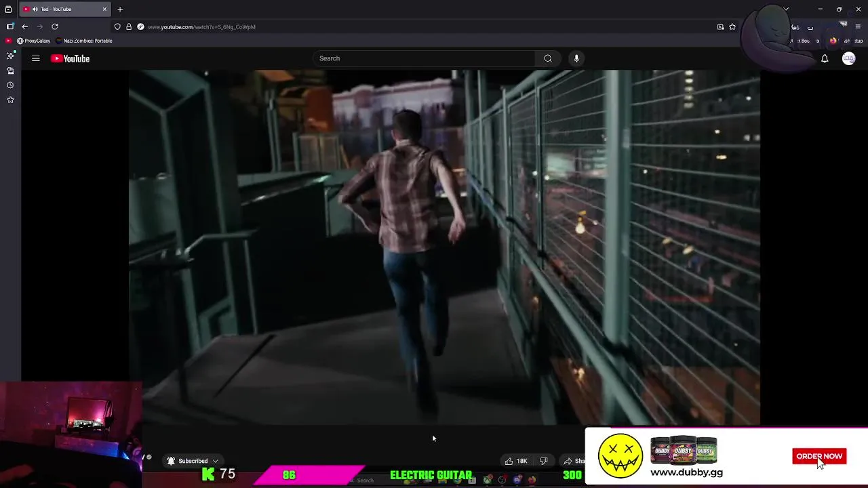Screen dimensions: 868x488
Task: View site security padlock info
Action: (129, 26)
